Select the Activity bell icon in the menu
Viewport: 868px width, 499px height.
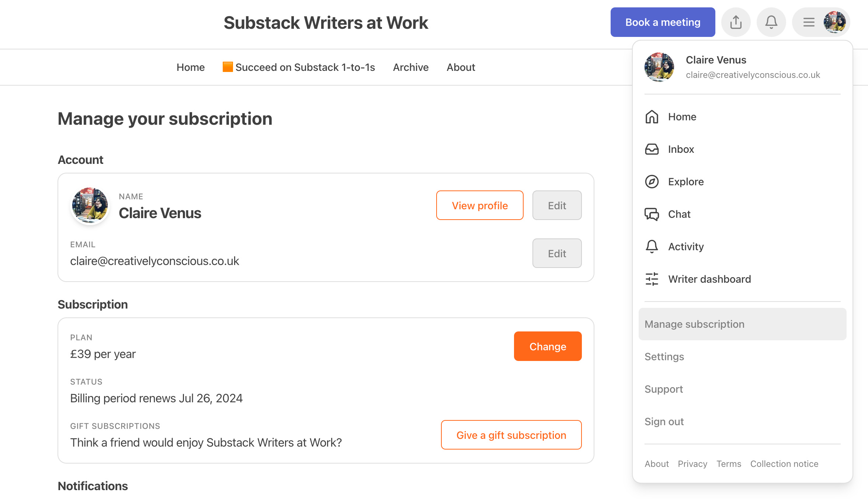[x=652, y=247]
